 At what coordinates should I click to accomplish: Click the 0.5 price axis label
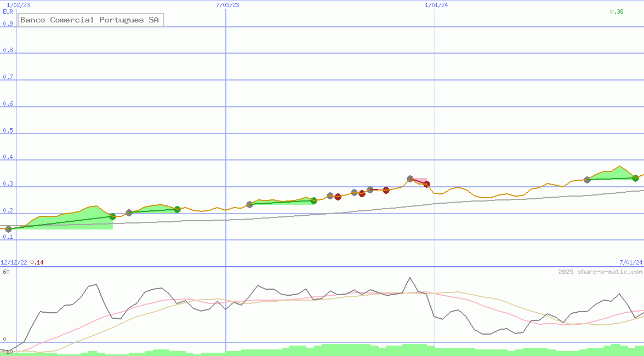point(8,131)
